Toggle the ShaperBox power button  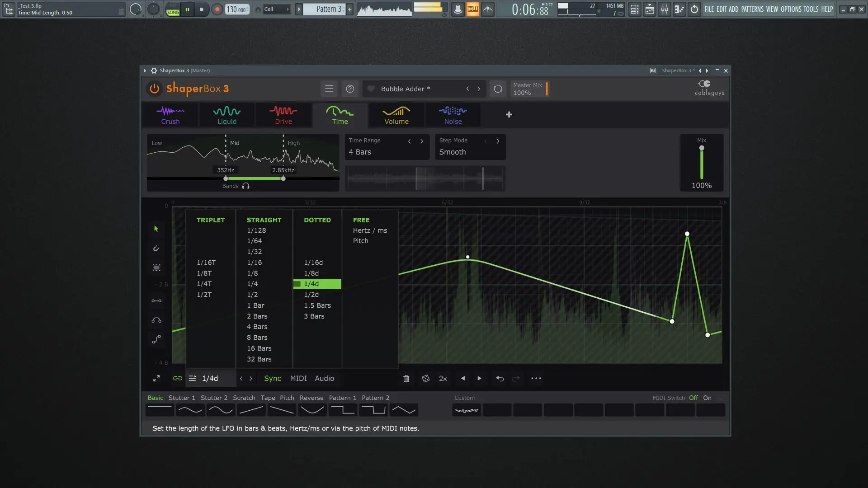click(154, 89)
